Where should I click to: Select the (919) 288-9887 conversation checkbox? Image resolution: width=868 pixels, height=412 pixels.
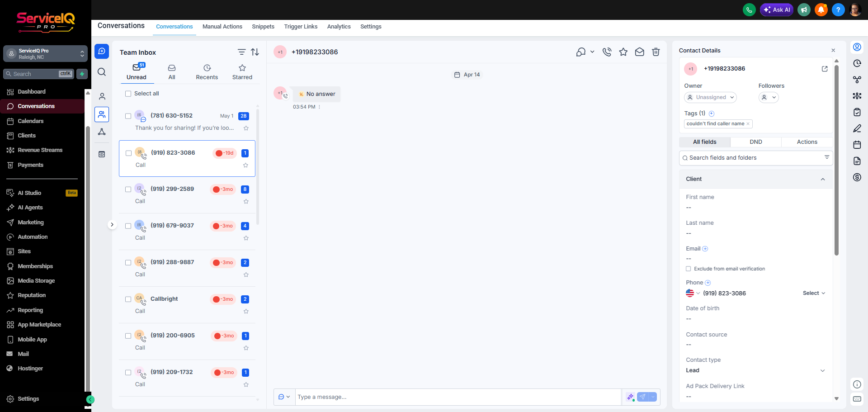(128, 263)
